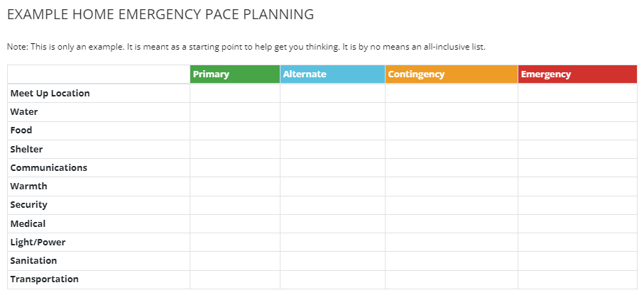Click the Communications row label

(48, 167)
